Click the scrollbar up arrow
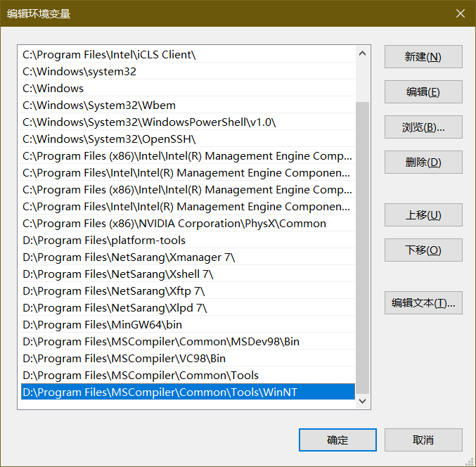 tap(363, 53)
